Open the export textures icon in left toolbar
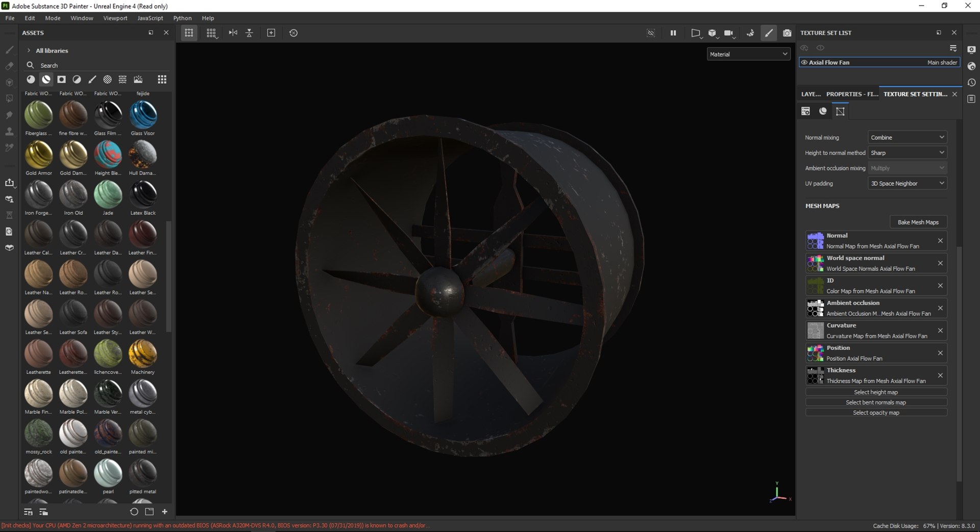Viewport: 980px width, 532px height. coord(9,183)
